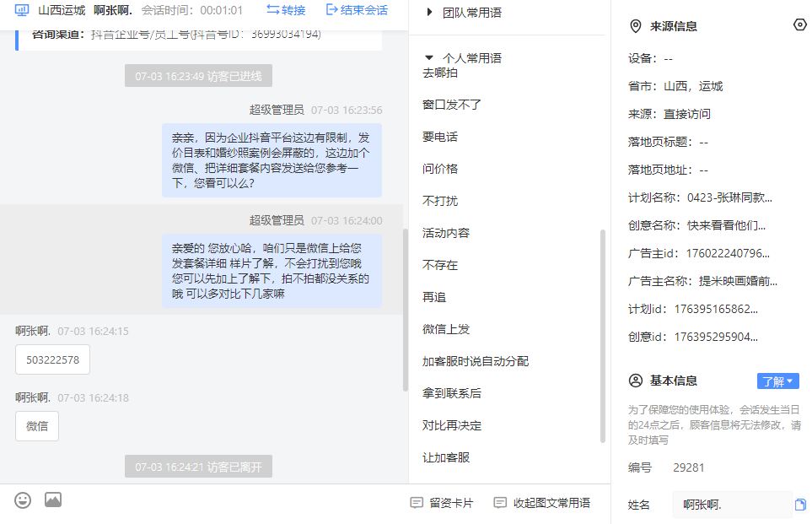
Task: Select the phrase 不存在
Action: tap(440, 265)
